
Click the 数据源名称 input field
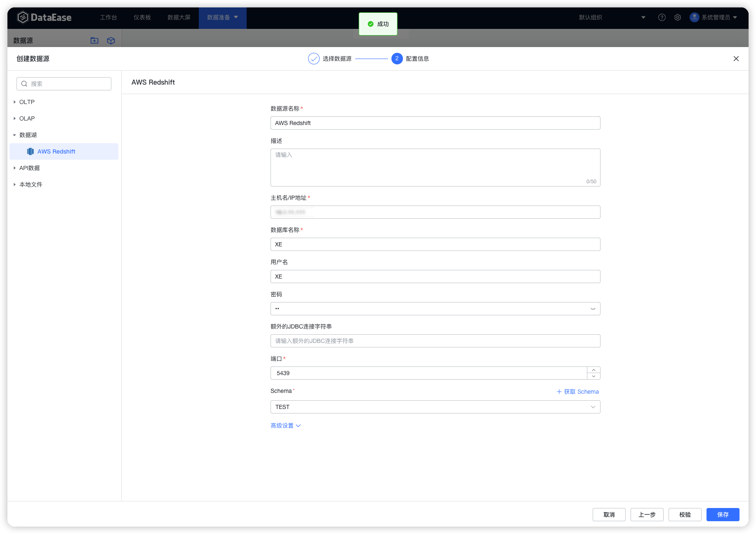435,123
